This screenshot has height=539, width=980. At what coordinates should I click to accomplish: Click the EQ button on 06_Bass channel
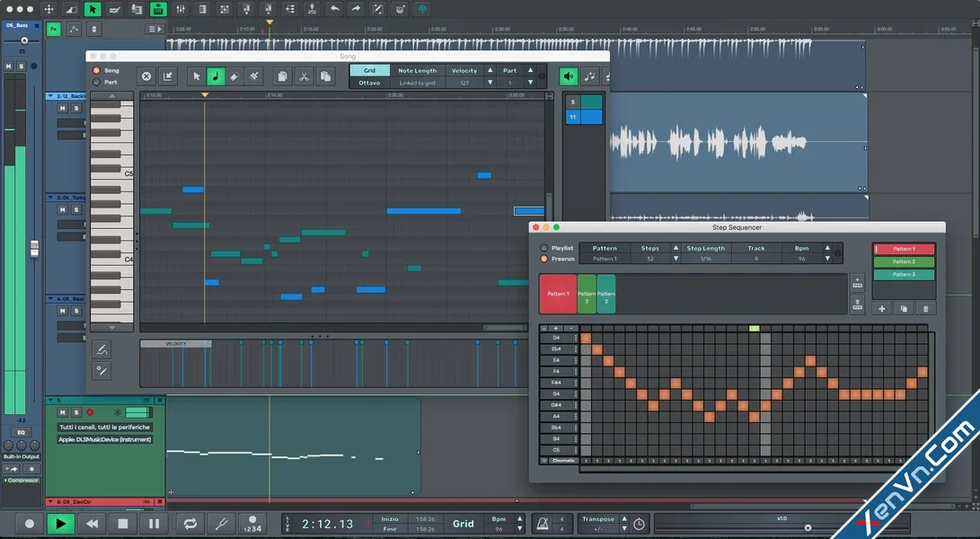(22, 433)
